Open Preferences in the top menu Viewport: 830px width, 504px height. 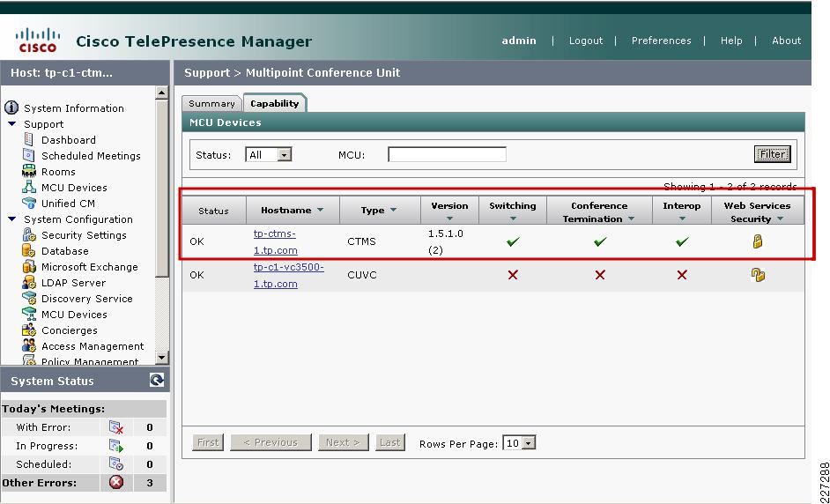661,41
